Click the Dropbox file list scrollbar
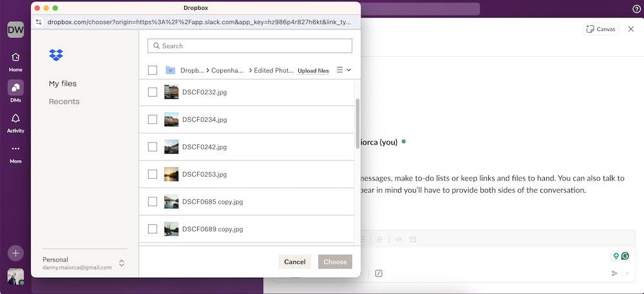The height and width of the screenshot is (294, 644). tap(357, 123)
